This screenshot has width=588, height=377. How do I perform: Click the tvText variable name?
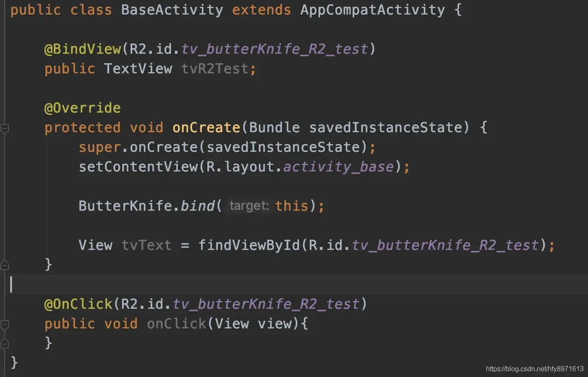[146, 245]
